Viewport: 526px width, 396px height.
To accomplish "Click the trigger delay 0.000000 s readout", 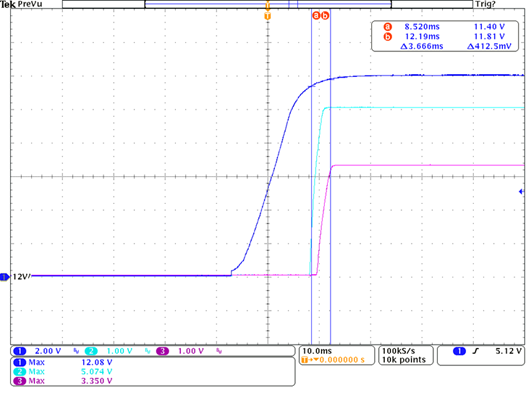I will pyautogui.click(x=341, y=360).
